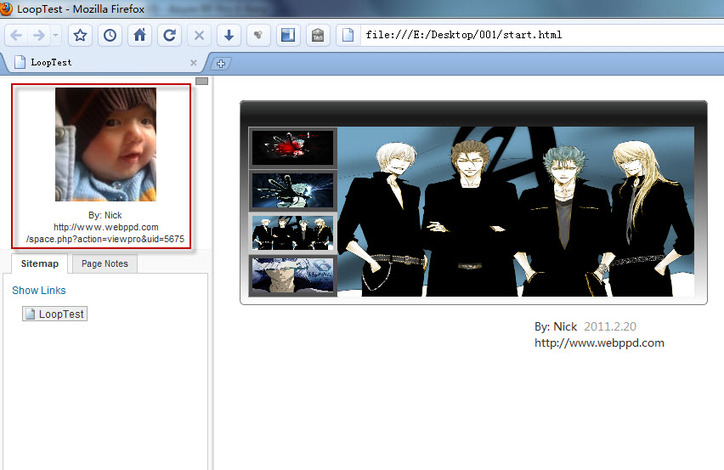Click the sidebar 'By: Nick' text
724x470 pixels.
[105, 215]
